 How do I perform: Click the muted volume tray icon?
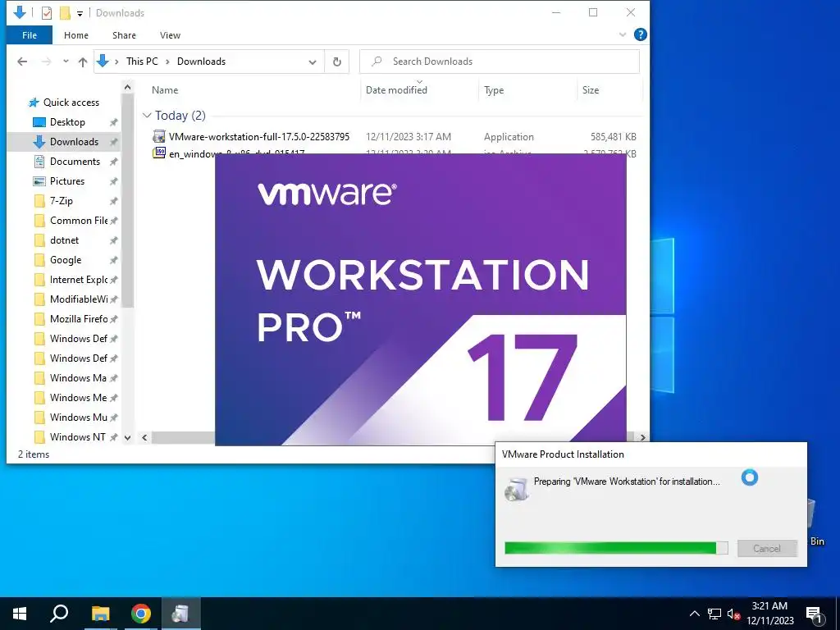tap(733, 614)
